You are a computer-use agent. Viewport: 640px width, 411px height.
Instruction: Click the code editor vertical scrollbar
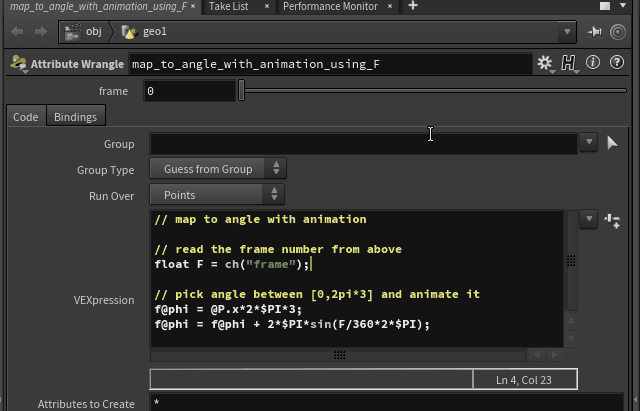coord(572,260)
